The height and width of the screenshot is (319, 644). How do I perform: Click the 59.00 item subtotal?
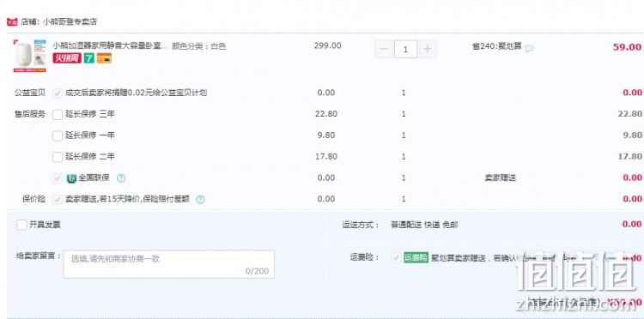627,47
